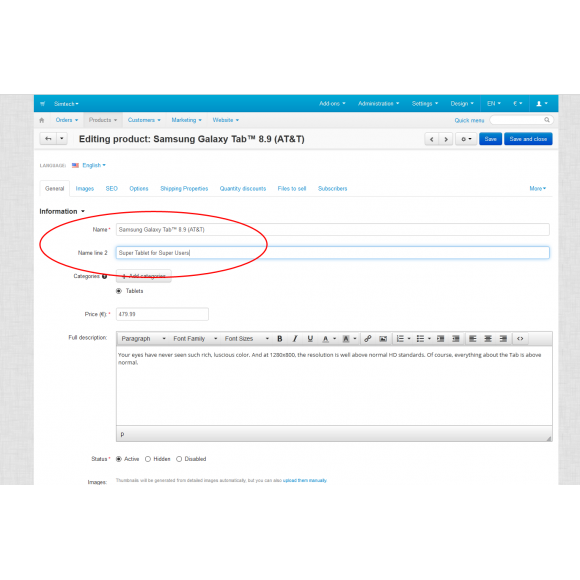Open the EN language dropdown
Viewport: 580px width, 580px height.
pos(494,104)
